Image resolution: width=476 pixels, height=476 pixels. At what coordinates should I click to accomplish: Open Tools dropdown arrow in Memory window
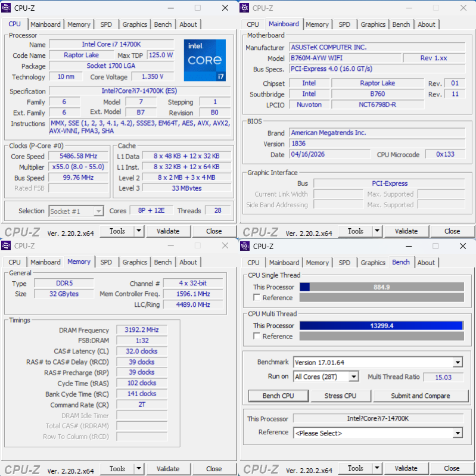138,469
